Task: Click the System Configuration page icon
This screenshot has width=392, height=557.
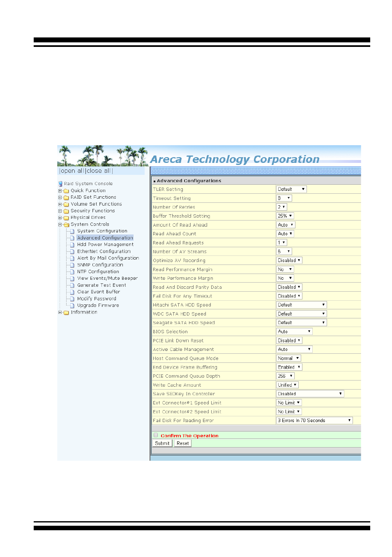Action: click(72, 231)
